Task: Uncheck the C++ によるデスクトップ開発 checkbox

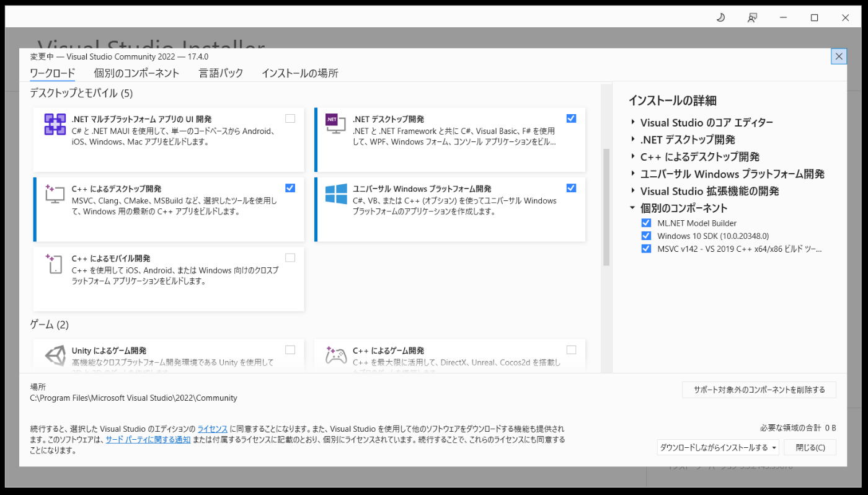Action: pos(290,188)
